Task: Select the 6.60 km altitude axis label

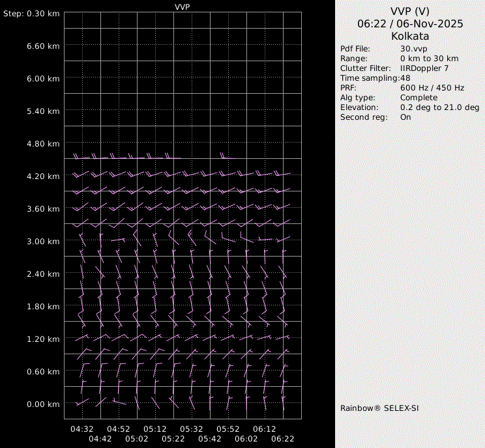Action: click(x=43, y=46)
